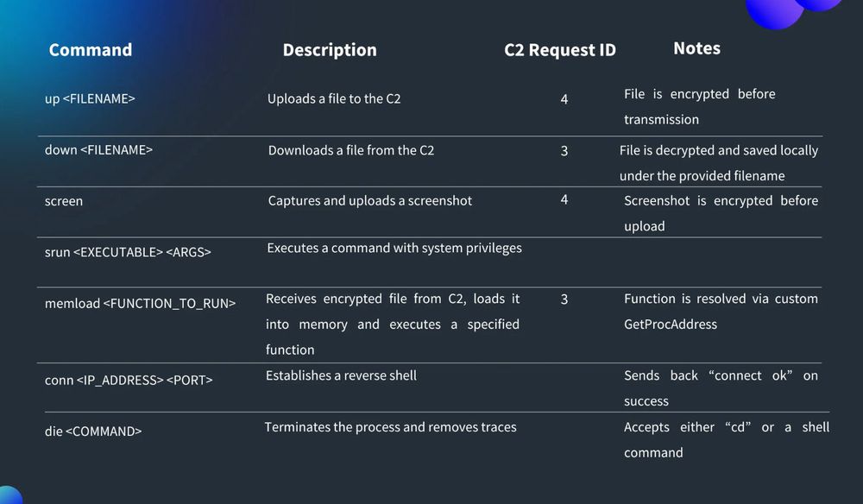Click the Description column header
Image resolution: width=863 pixels, height=504 pixels.
(330, 50)
